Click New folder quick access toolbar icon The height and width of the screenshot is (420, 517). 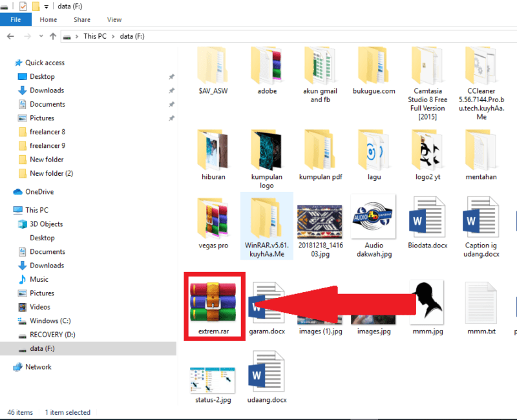pos(36,6)
